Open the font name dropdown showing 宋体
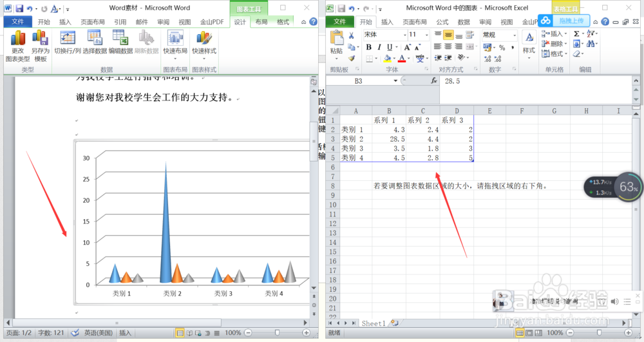This screenshot has height=342, width=644. coord(404,35)
